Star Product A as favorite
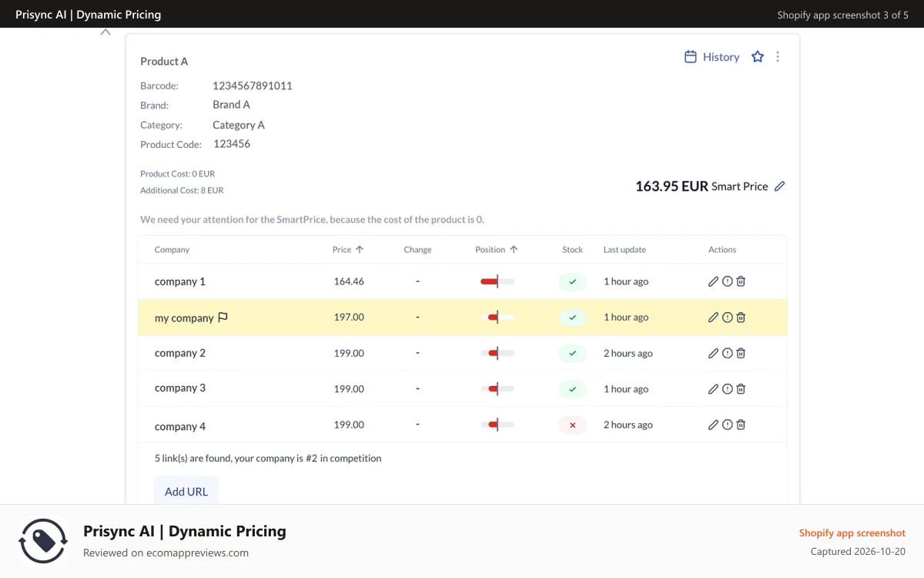The width and height of the screenshot is (924, 578). click(x=758, y=57)
